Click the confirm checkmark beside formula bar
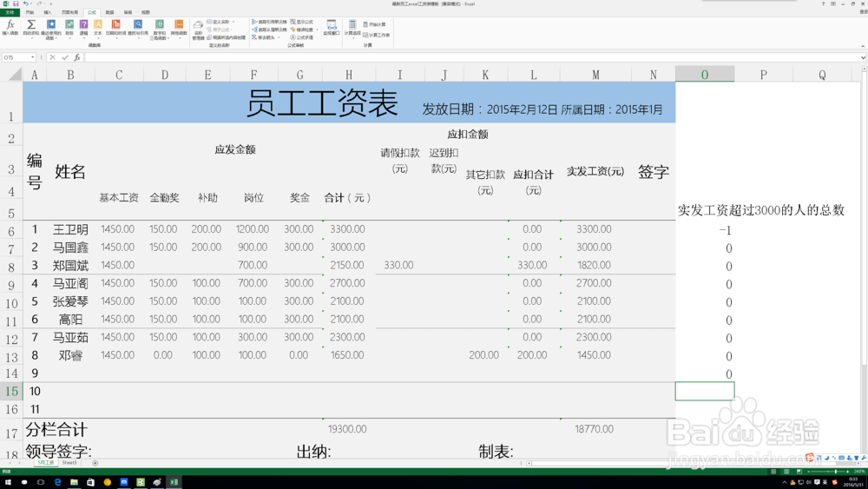 point(65,57)
